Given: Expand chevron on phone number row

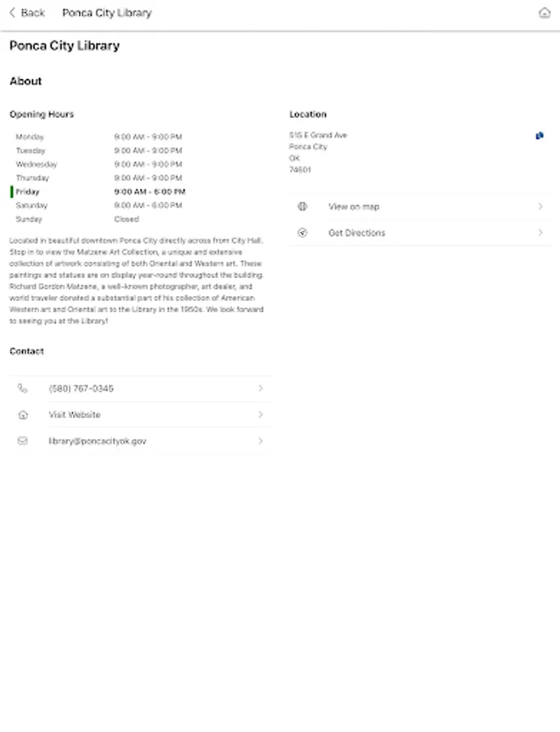Looking at the screenshot, I should 260,389.
